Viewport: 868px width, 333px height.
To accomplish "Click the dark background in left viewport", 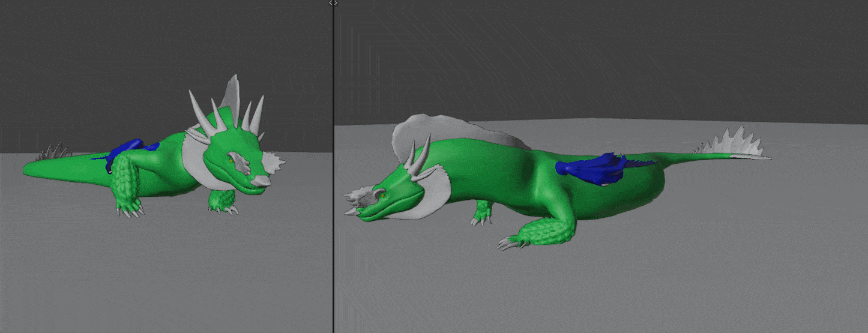I will [90, 60].
